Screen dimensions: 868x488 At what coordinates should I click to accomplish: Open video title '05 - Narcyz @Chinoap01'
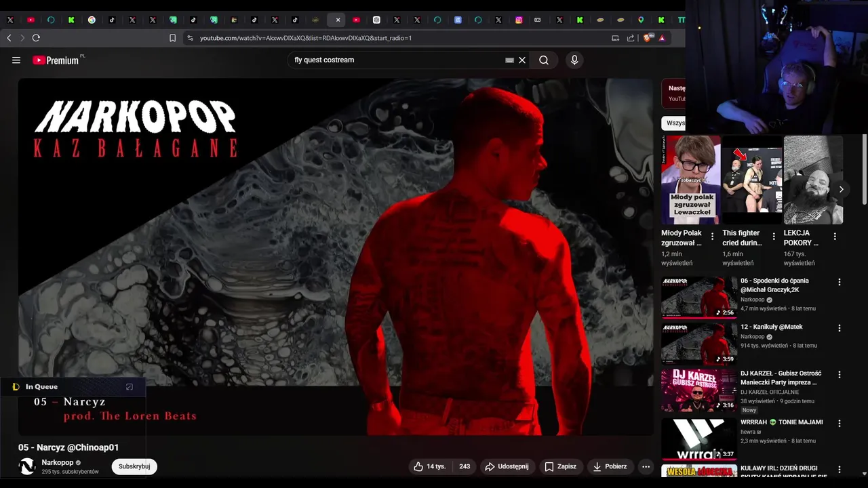(x=68, y=447)
